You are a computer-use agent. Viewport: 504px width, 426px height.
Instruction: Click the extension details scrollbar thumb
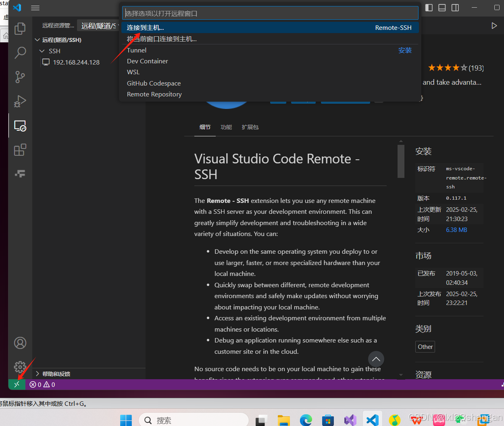tap(401, 161)
